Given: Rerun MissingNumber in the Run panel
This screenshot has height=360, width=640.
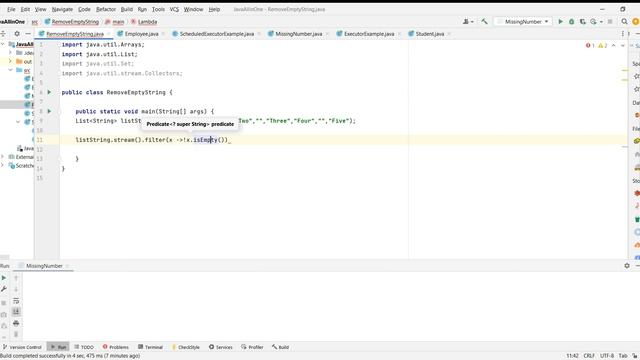Looking at the screenshot, I should (4, 278).
